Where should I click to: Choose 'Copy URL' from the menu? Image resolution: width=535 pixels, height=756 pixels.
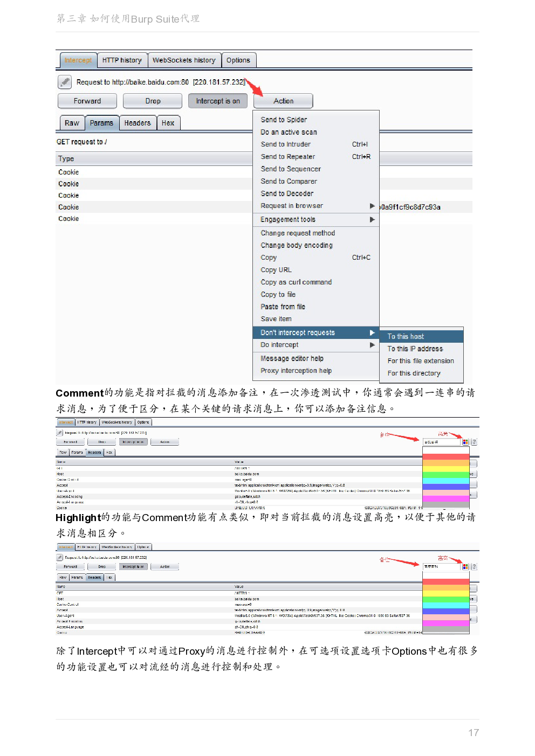click(x=316, y=270)
